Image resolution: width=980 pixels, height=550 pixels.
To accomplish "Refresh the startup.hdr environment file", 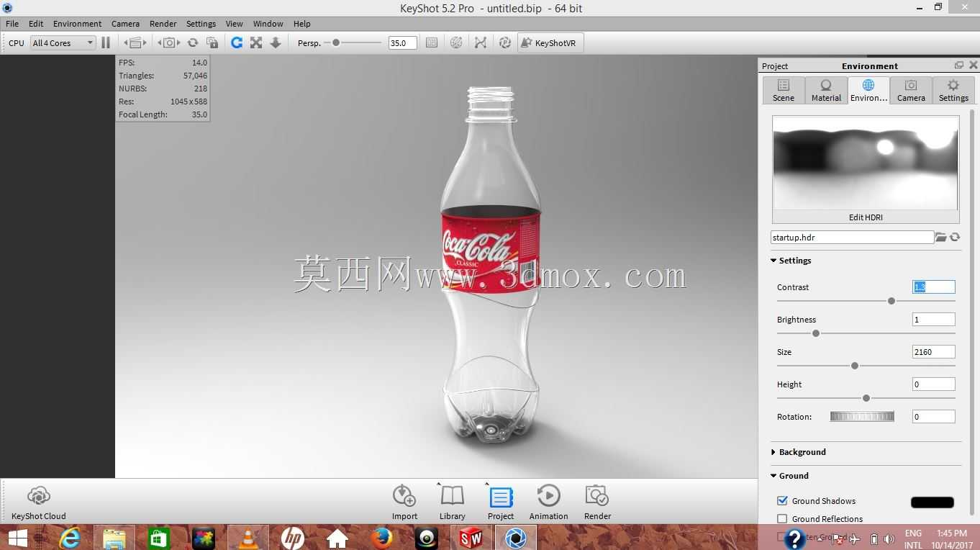I will [955, 237].
